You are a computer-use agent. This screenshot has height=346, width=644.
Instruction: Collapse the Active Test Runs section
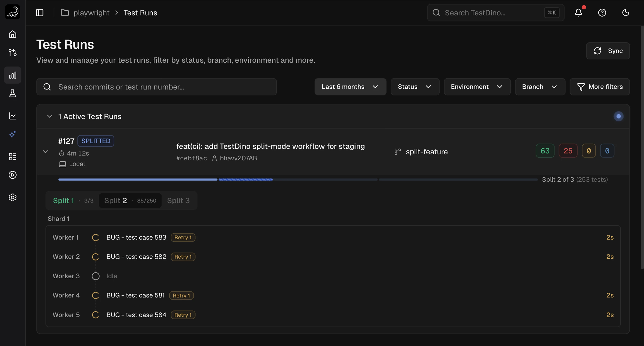tap(50, 116)
